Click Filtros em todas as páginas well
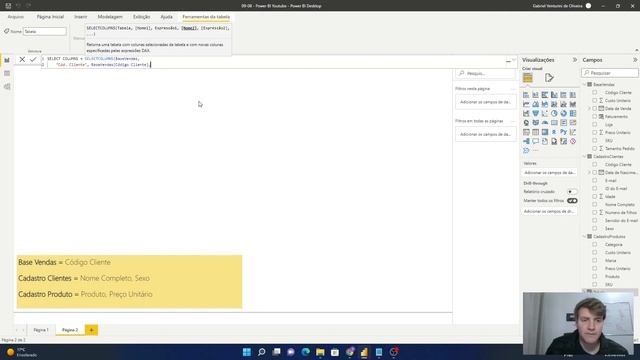Image resolution: width=640 pixels, height=360 pixels. 485,134
